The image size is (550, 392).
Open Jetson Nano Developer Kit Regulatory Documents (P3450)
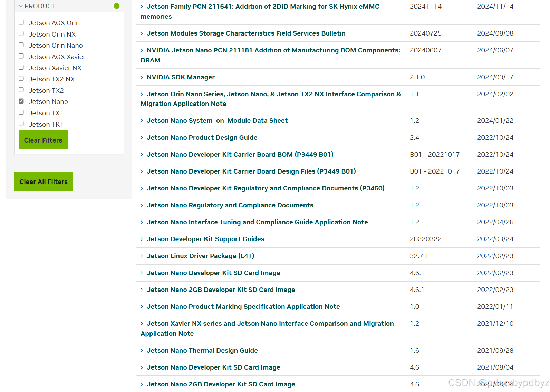(x=266, y=188)
